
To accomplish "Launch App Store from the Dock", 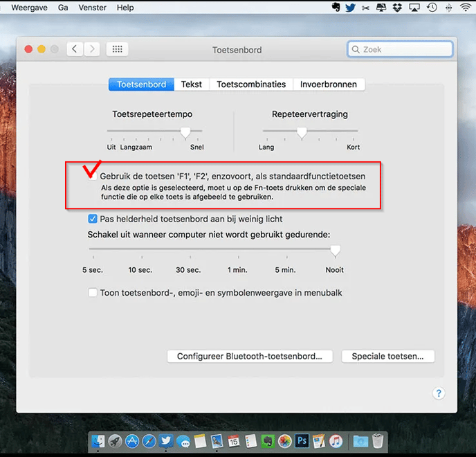I will (132, 441).
